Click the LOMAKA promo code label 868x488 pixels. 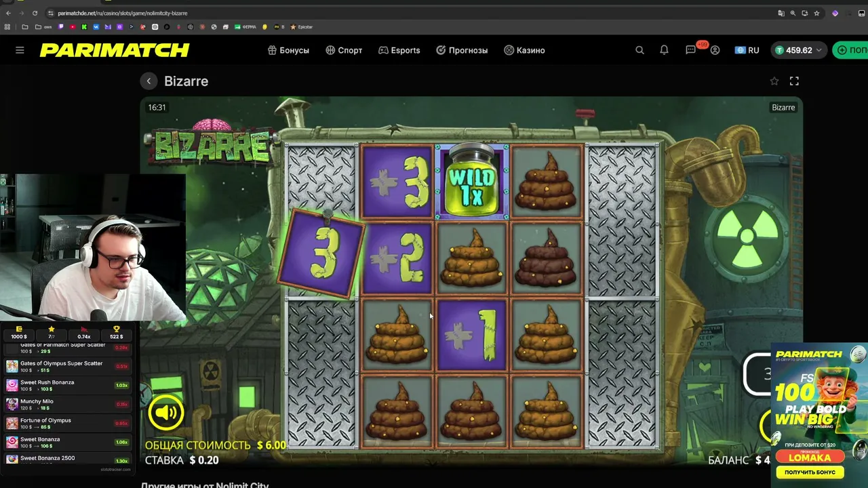click(810, 457)
